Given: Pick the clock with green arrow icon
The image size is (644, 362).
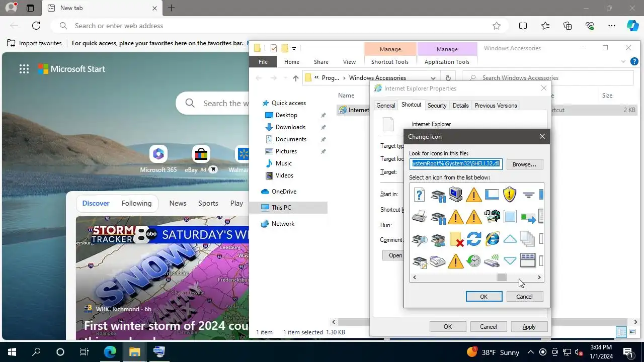Looking at the screenshot, I should (x=474, y=261).
